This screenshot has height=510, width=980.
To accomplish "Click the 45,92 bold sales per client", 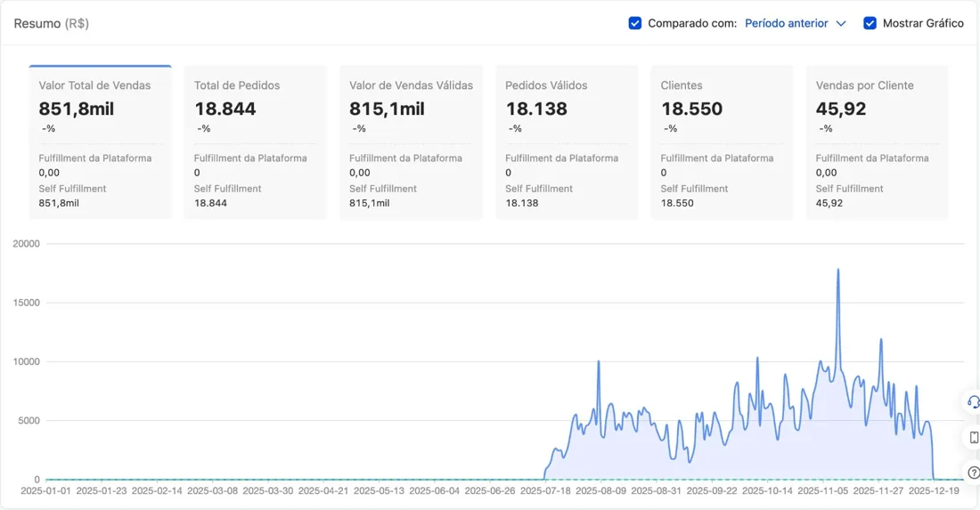I will point(841,109).
